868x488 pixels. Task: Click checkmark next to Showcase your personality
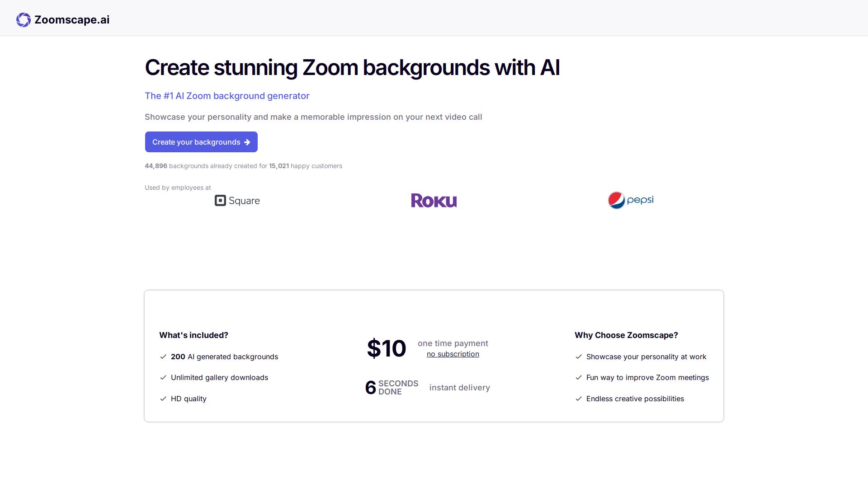[x=579, y=357]
